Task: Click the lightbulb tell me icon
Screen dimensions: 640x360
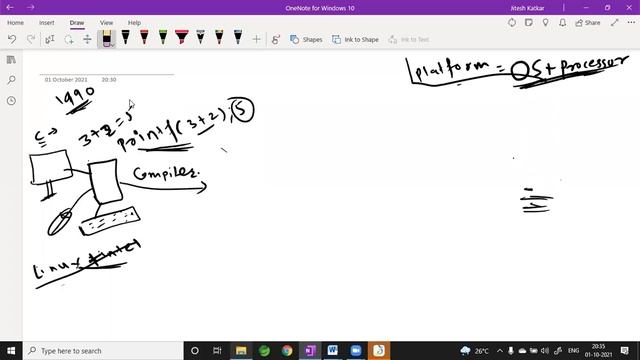Action: pos(546,23)
